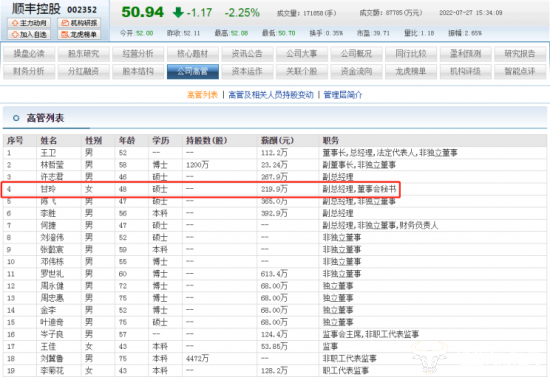Click the 机构研报 icon
This screenshot has height=377, width=550.
[65, 23]
